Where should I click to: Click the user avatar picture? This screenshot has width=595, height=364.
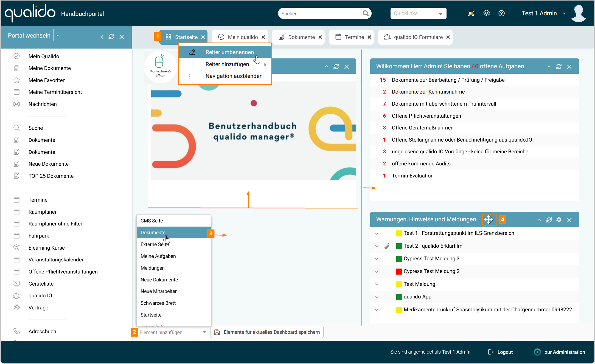click(579, 13)
